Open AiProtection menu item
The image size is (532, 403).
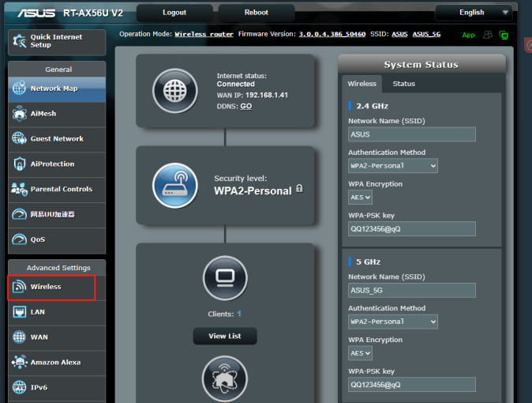click(x=57, y=164)
